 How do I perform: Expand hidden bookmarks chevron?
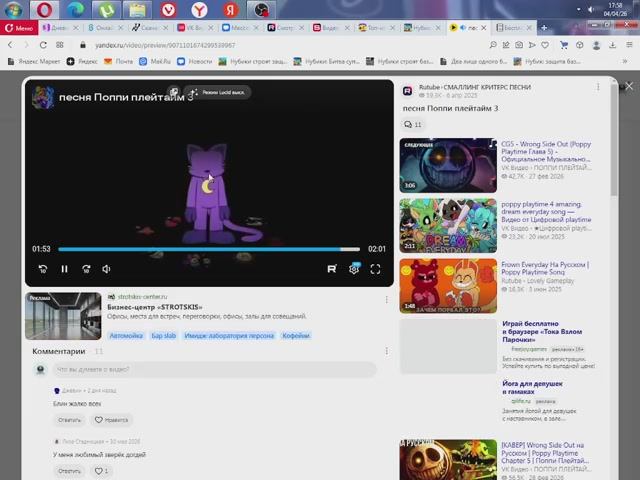[624, 62]
